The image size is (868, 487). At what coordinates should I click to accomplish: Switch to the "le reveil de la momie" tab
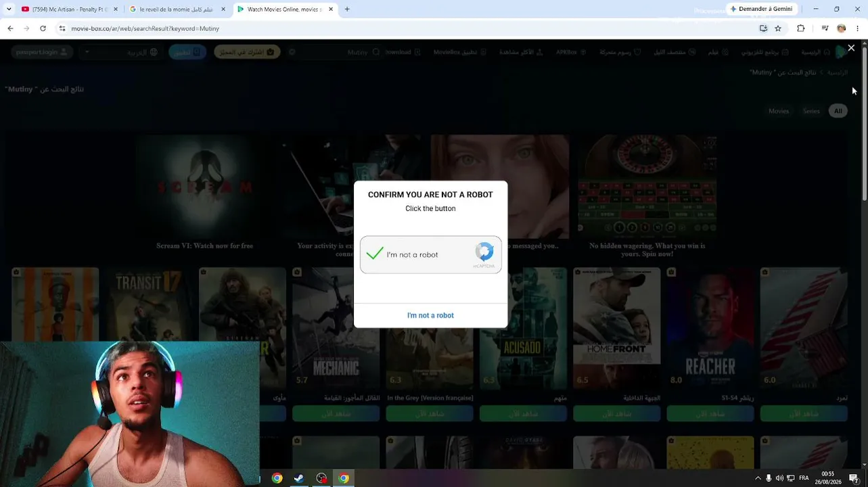[x=178, y=9]
